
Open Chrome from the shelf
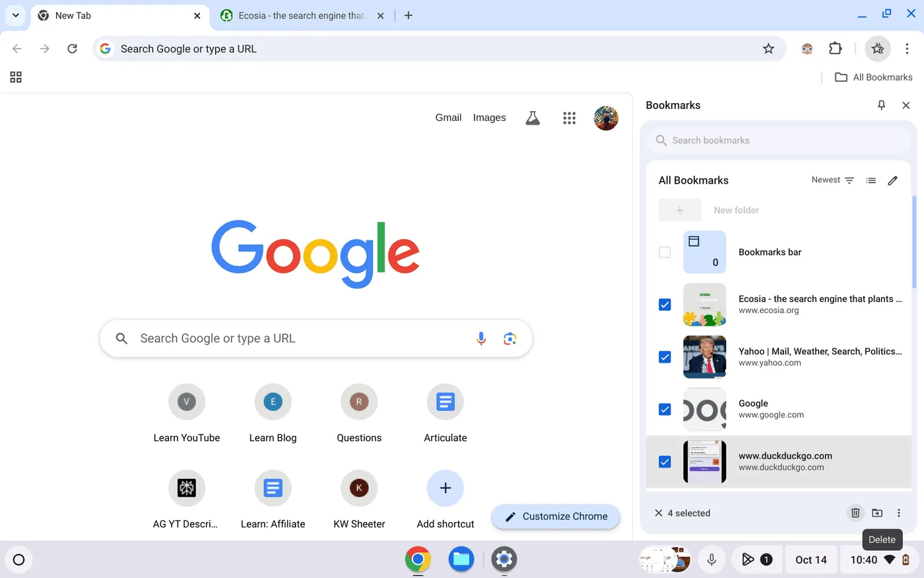click(418, 560)
